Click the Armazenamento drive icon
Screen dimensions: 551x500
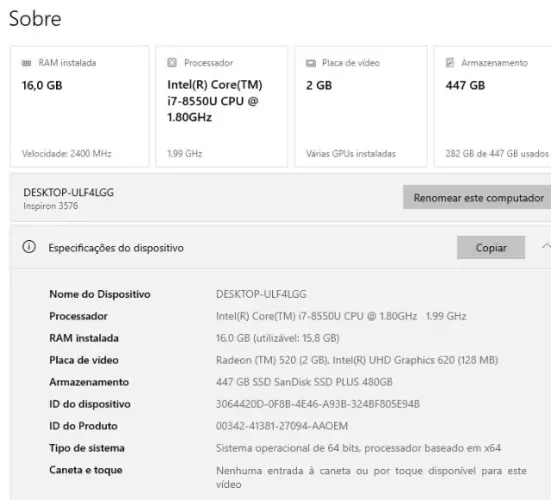pos(450,63)
